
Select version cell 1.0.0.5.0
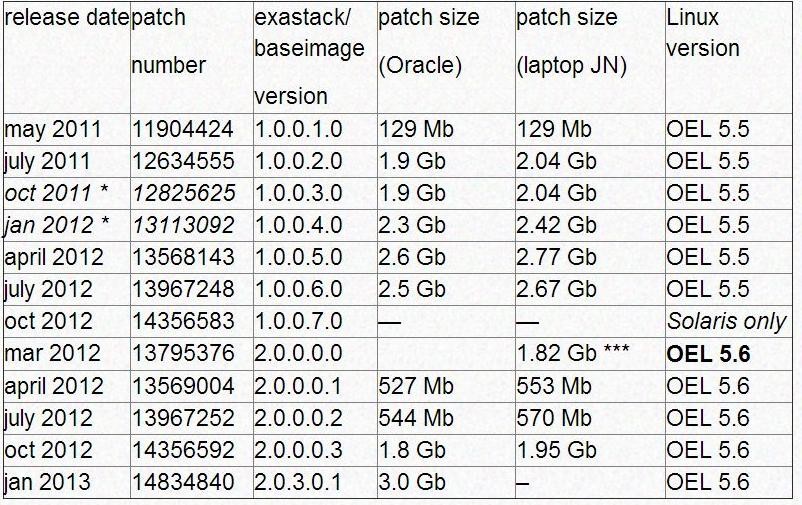tap(298, 257)
